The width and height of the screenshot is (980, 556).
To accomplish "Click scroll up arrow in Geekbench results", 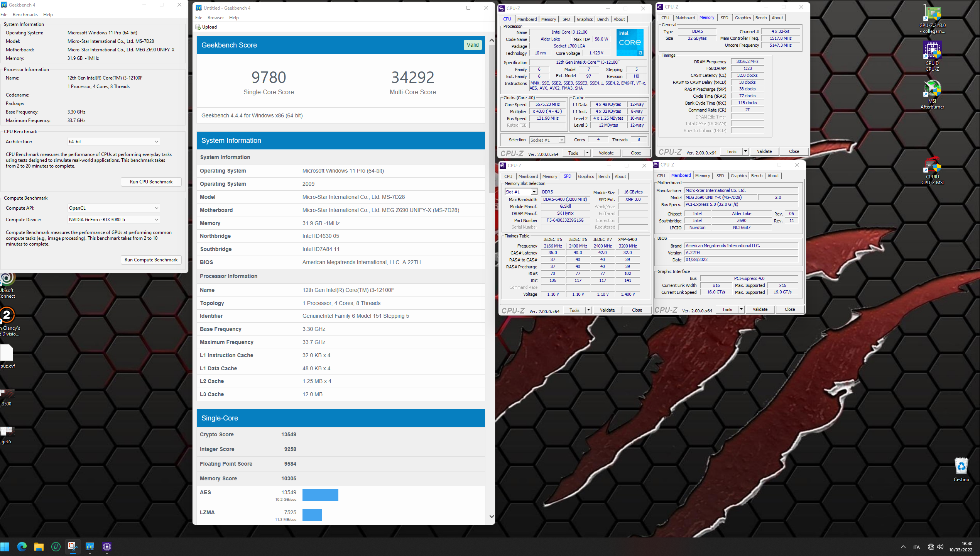I will (x=491, y=40).
